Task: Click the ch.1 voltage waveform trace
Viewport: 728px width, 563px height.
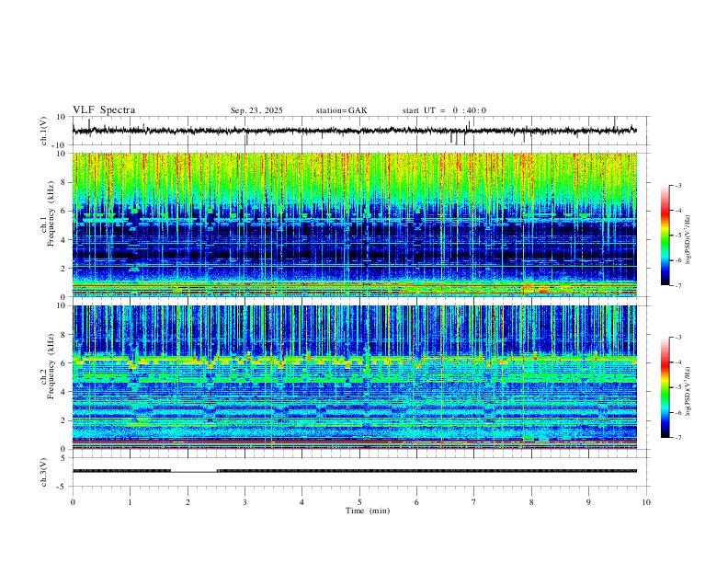Action: tap(354, 131)
